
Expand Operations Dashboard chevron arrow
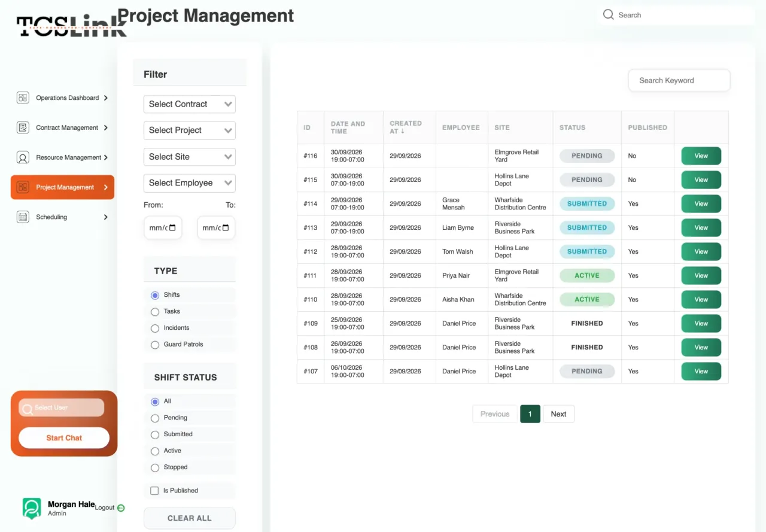[x=106, y=98]
